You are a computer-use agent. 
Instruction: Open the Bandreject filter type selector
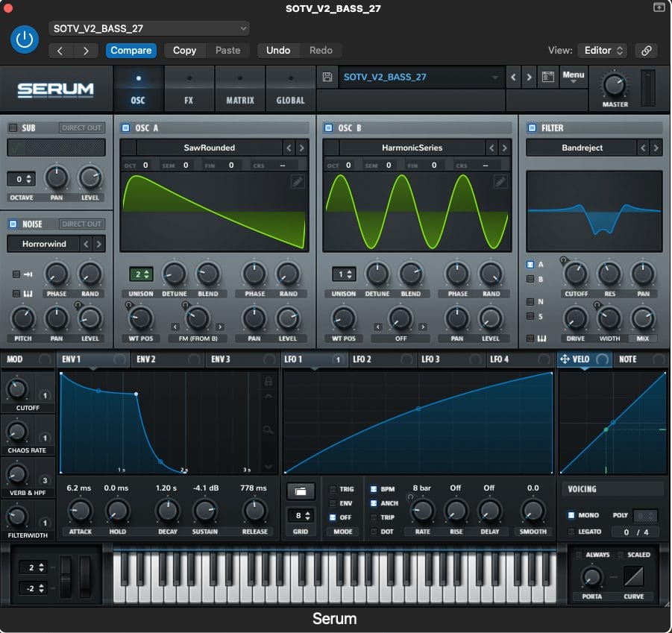[582, 148]
